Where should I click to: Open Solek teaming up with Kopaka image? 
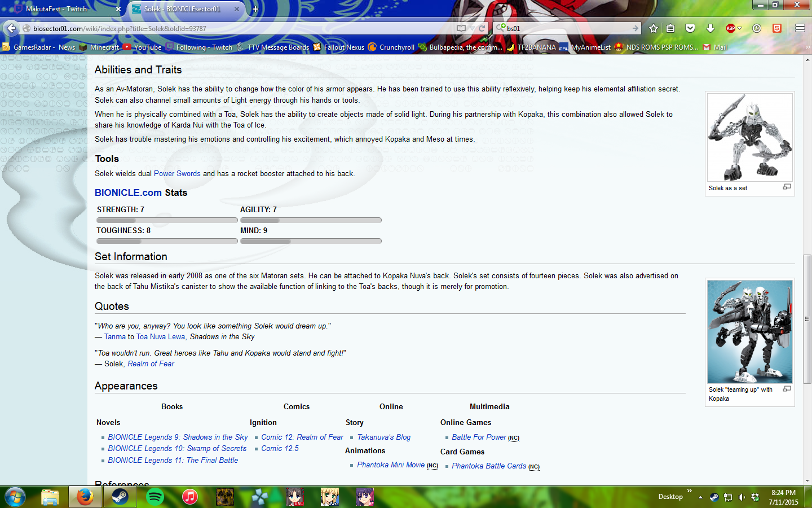point(750,332)
